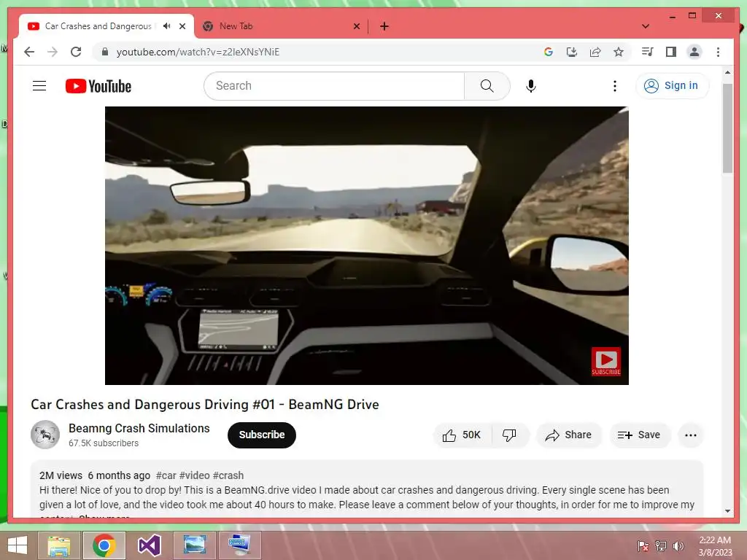Click the '2M views' text
Screen dimensions: 747x560
click(61, 475)
